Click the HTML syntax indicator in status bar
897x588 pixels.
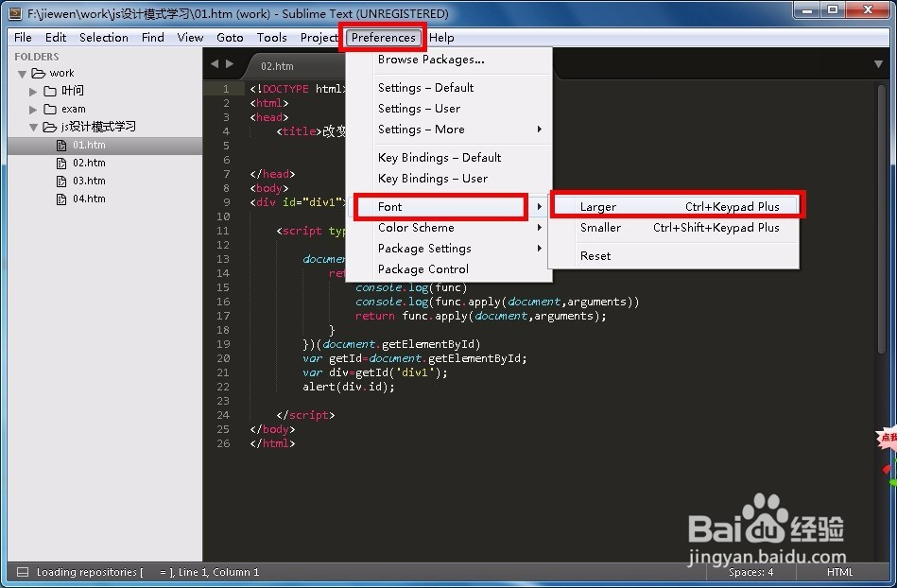(x=839, y=572)
